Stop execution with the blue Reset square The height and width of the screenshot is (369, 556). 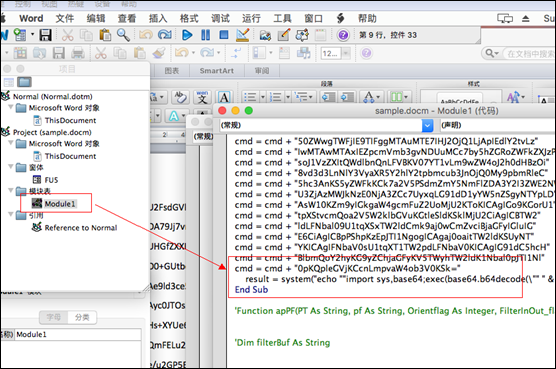click(224, 35)
